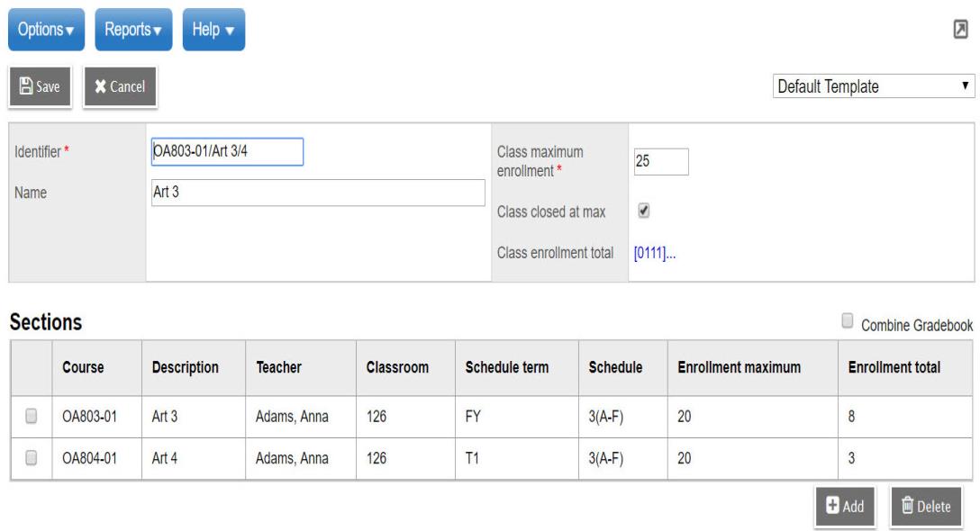This screenshot has width=980, height=531.
Task: Expand the Reports menu
Action: pos(132,30)
